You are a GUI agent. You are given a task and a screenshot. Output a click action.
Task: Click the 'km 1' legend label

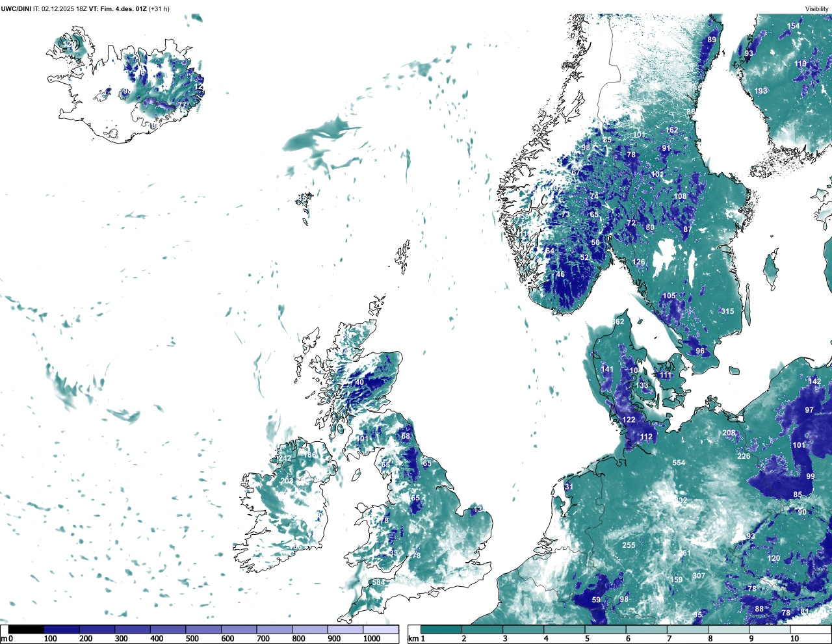(417, 639)
